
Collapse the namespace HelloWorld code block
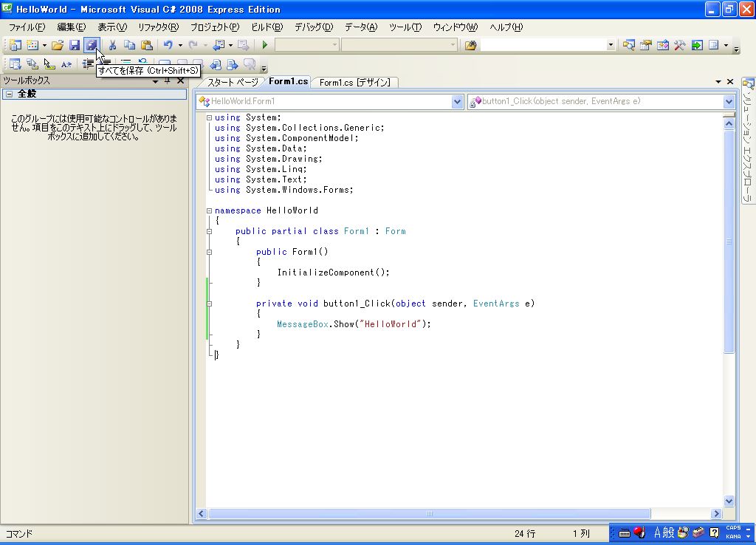pos(209,210)
